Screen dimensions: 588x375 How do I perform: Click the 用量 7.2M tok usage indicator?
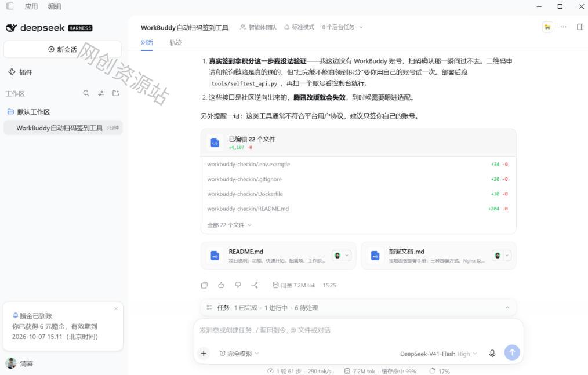pyautogui.click(x=294, y=285)
